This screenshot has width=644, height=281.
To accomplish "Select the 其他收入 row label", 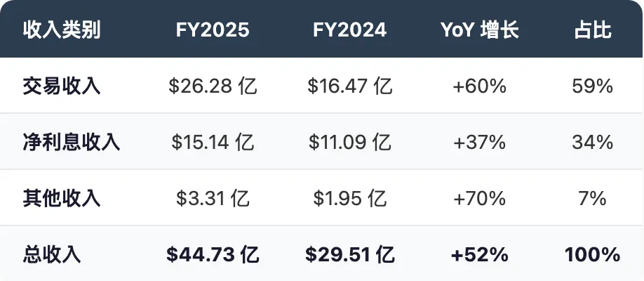I will 62,198.
